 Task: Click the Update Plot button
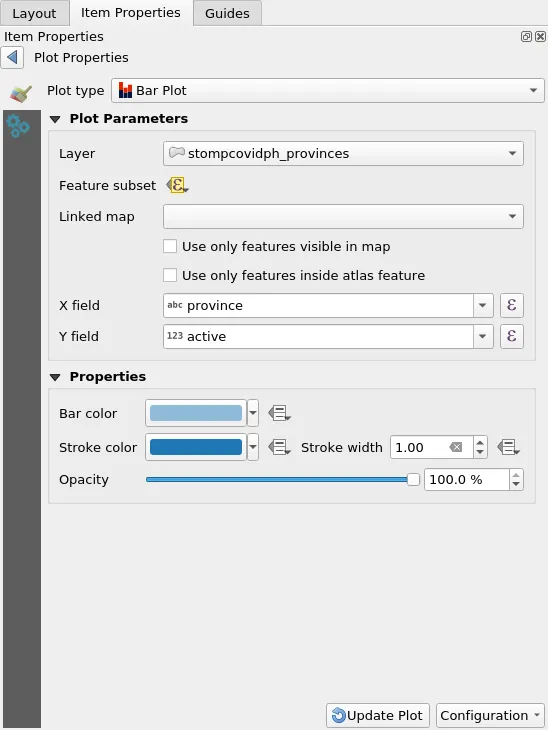(378, 715)
